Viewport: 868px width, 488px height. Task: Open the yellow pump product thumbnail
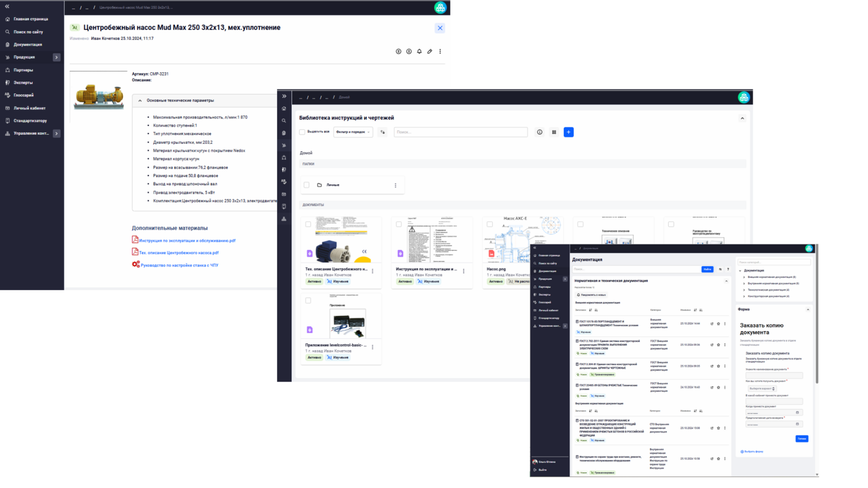pyautogui.click(x=99, y=96)
